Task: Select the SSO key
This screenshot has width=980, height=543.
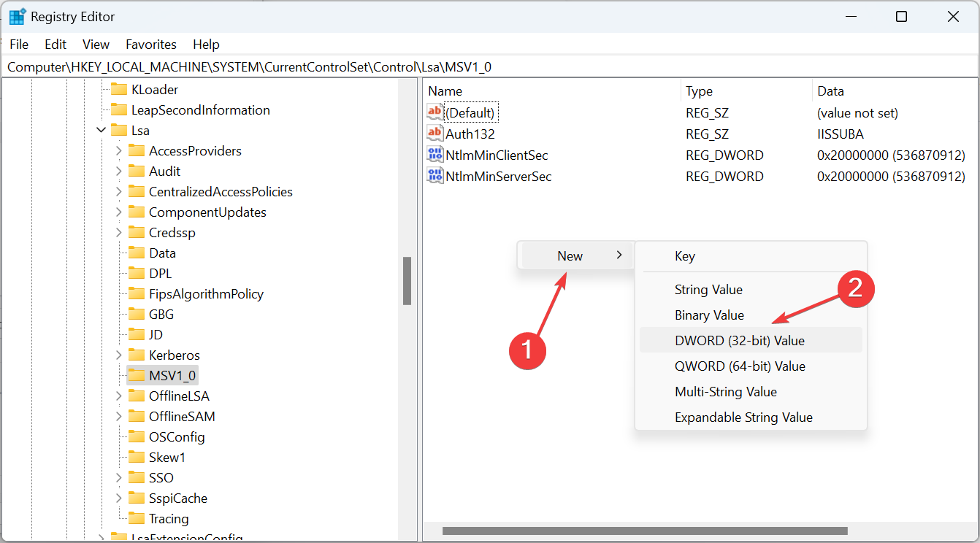Action: pyautogui.click(x=161, y=477)
